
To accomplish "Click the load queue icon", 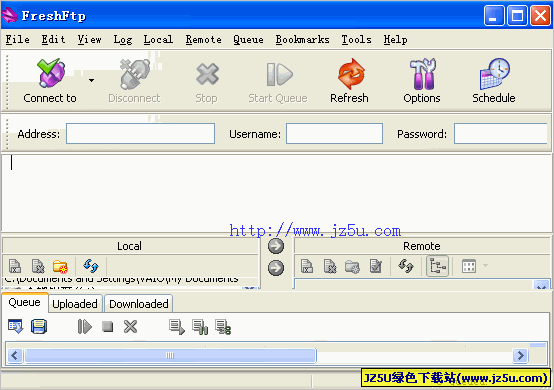I will [16, 326].
